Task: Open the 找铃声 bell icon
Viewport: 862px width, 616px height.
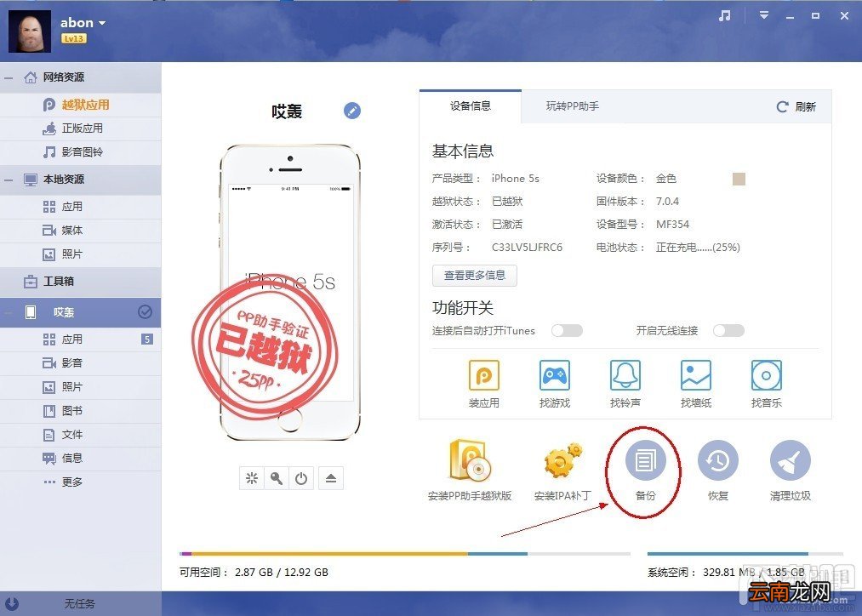Action: point(625,375)
